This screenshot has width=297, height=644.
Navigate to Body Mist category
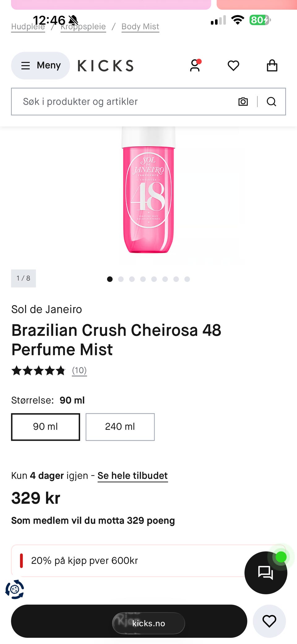coord(140,27)
